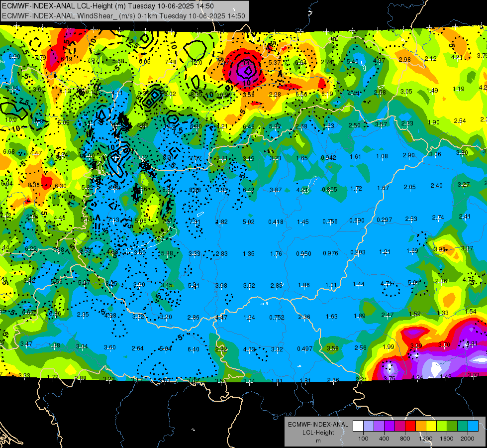Click the wind shear value '6.40'
The height and width of the screenshot is (448, 487).
point(193,349)
